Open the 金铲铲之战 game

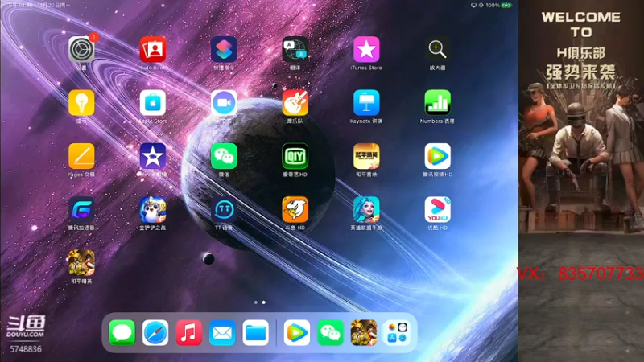152,209
